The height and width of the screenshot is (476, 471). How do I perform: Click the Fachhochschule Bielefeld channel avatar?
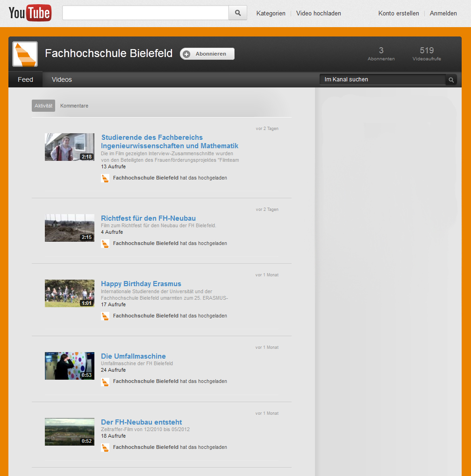point(25,54)
